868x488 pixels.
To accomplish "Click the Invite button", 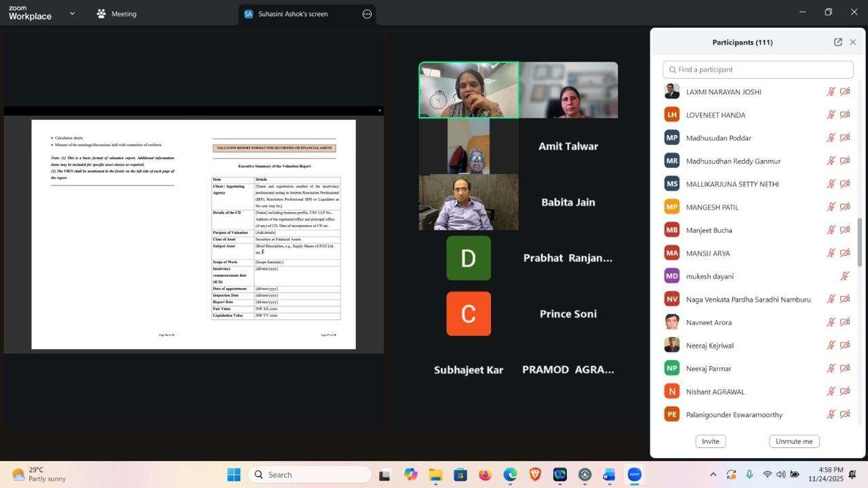I will (710, 441).
